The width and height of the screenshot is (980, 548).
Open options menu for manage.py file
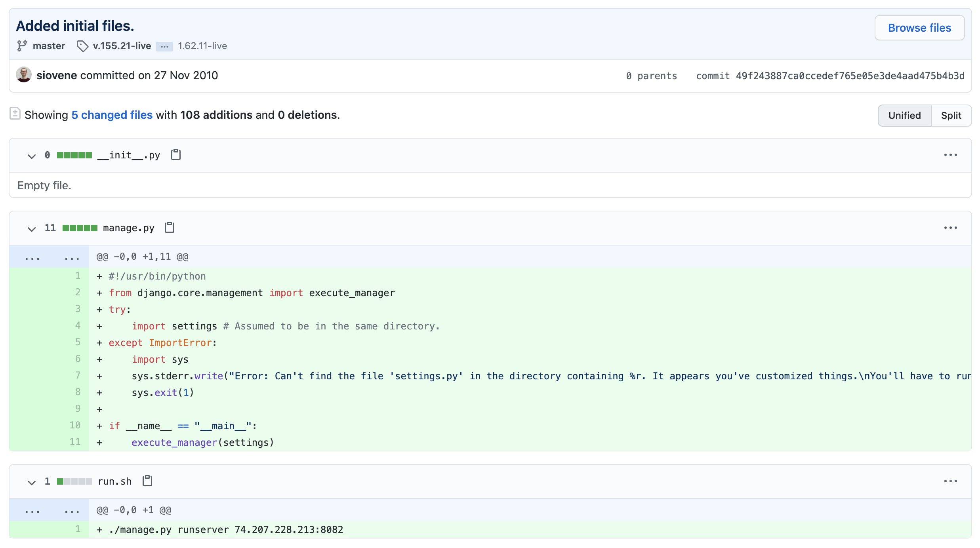pos(950,228)
